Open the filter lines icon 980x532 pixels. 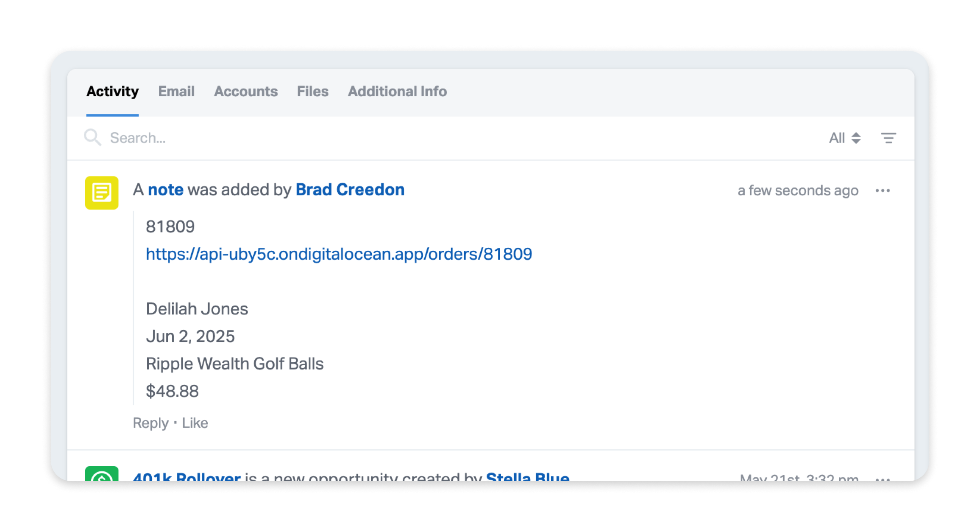click(x=888, y=138)
